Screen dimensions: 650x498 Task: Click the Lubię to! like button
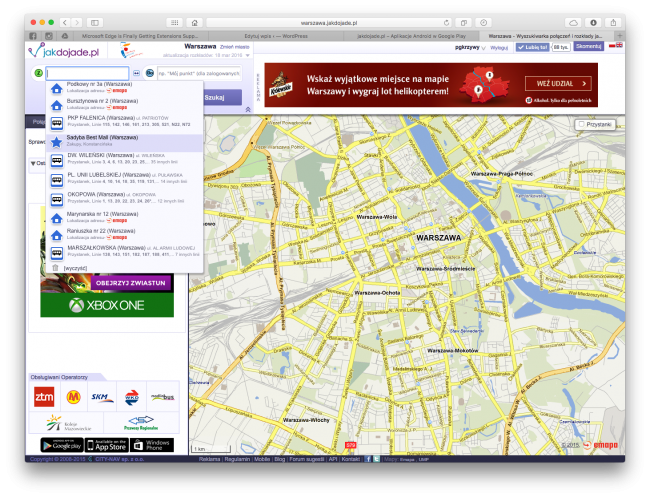[533, 47]
